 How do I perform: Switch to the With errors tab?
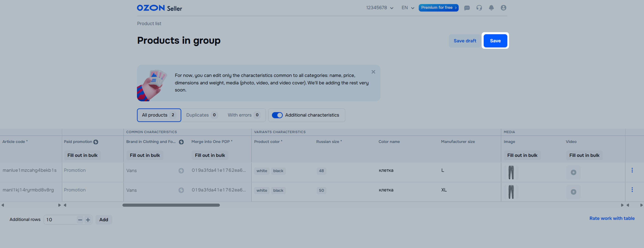[244, 115]
